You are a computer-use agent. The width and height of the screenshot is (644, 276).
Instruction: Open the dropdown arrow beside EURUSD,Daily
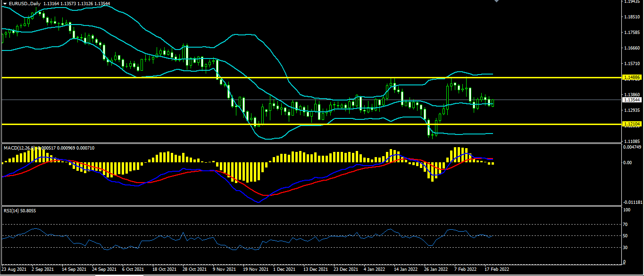tap(5, 3)
